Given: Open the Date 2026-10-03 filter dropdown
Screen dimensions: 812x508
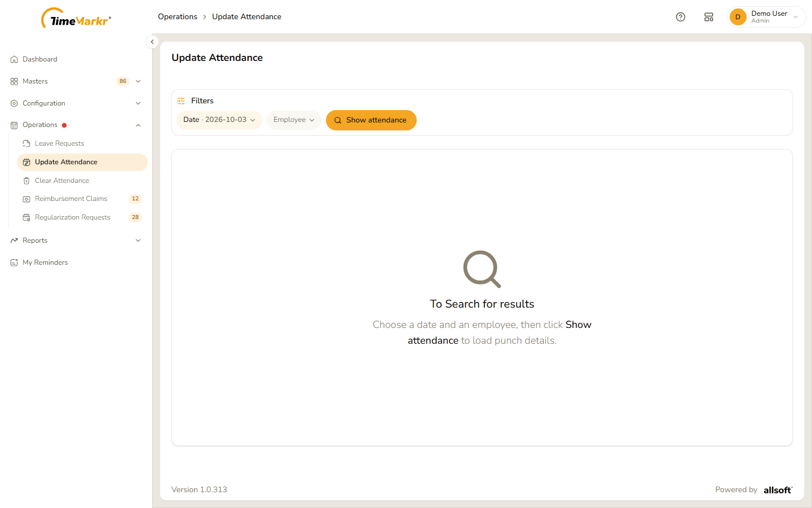Looking at the screenshot, I should tap(219, 120).
